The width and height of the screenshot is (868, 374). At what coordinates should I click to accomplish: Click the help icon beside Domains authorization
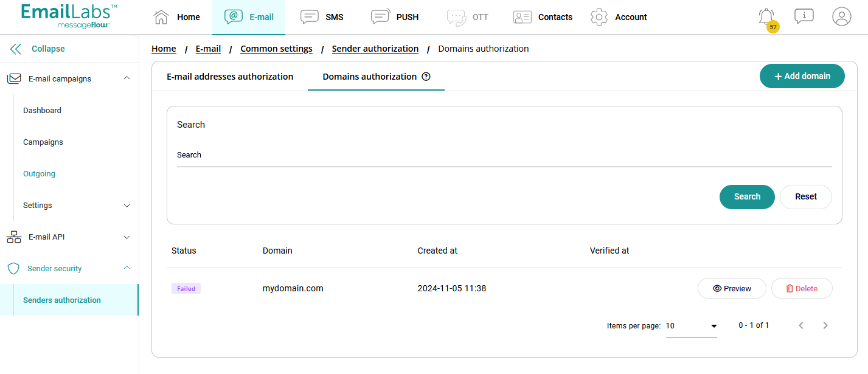coord(426,77)
